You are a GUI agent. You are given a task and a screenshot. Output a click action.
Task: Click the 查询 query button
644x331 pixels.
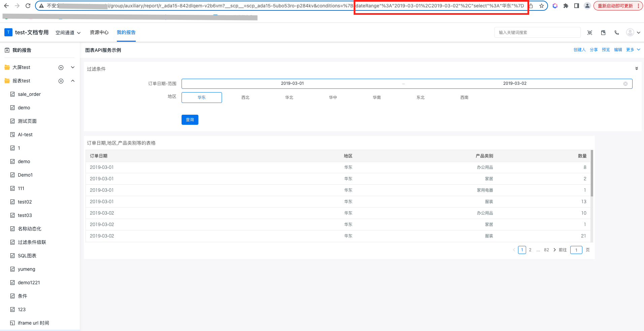(x=190, y=120)
